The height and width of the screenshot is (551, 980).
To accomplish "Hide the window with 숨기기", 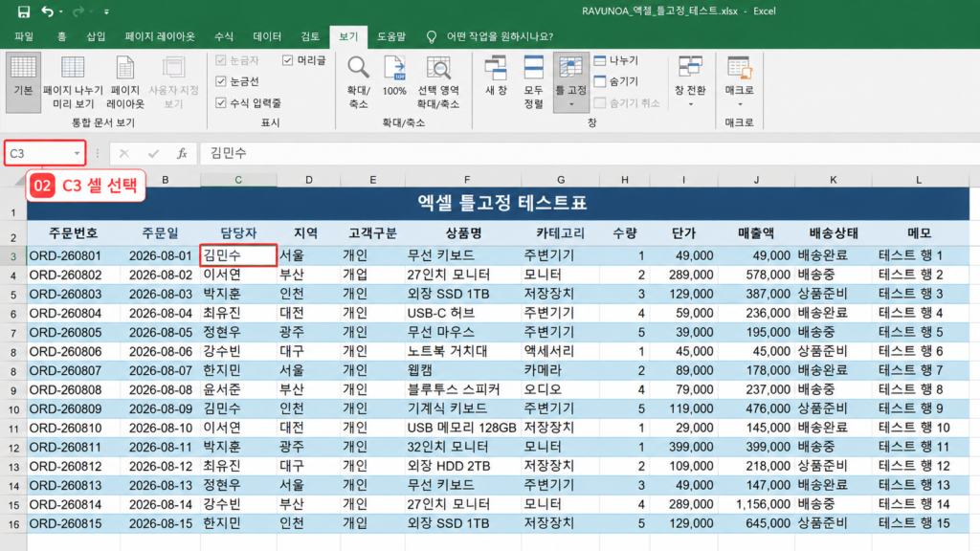I will coord(616,82).
